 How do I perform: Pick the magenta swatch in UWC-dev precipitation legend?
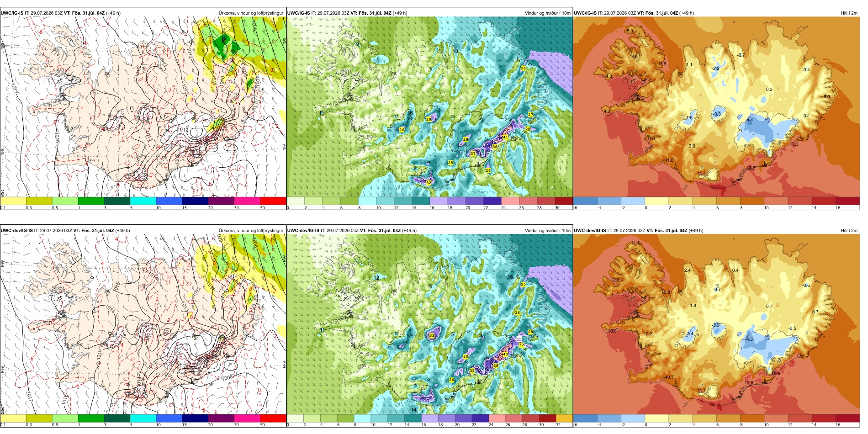click(247, 418)
